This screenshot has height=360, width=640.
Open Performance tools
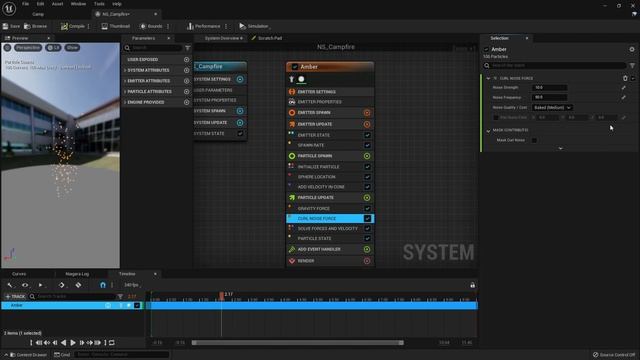203,26
